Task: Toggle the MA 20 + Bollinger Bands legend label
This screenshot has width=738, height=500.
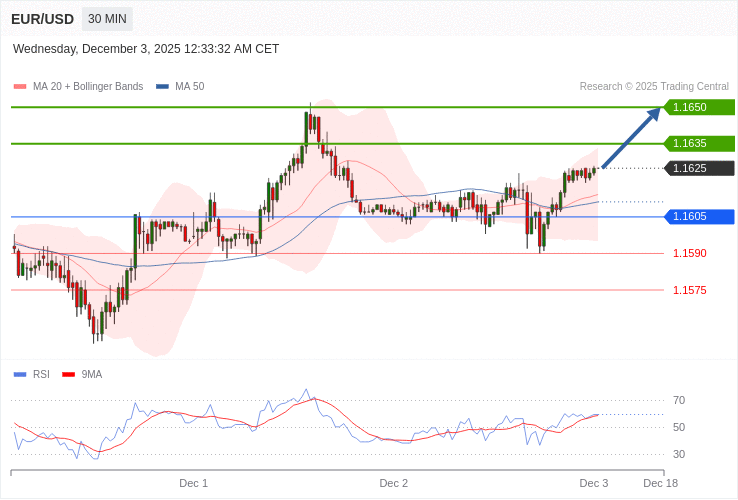Action: coord(88,87)
